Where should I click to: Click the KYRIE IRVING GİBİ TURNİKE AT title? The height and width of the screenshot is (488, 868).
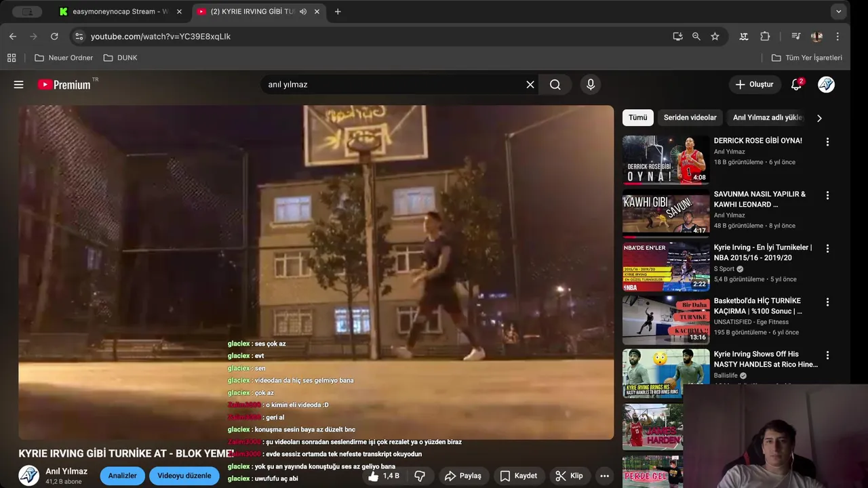[126, 453]
